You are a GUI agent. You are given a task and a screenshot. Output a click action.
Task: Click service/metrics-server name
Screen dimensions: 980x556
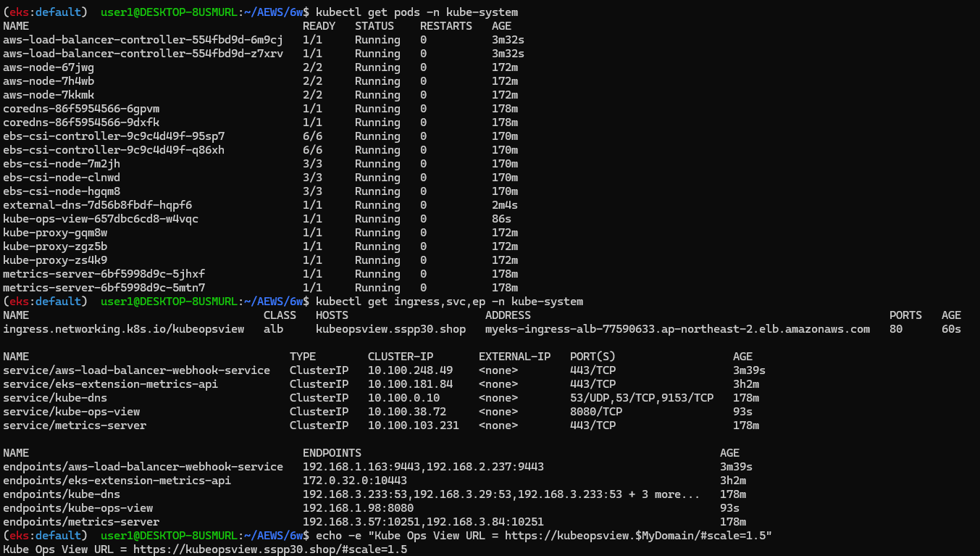pyautogui.click(x=75, y=426)
